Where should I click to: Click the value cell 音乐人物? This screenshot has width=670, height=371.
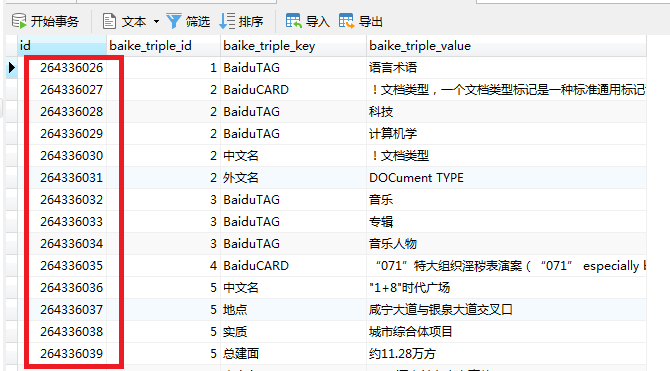point(506,244)
